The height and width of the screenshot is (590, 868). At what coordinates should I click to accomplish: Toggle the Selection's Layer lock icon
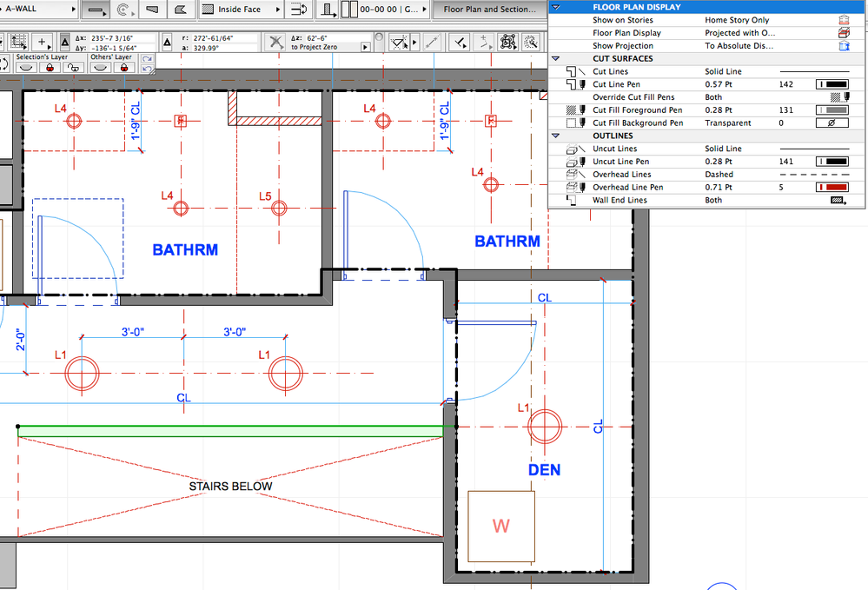coord(50,68)
